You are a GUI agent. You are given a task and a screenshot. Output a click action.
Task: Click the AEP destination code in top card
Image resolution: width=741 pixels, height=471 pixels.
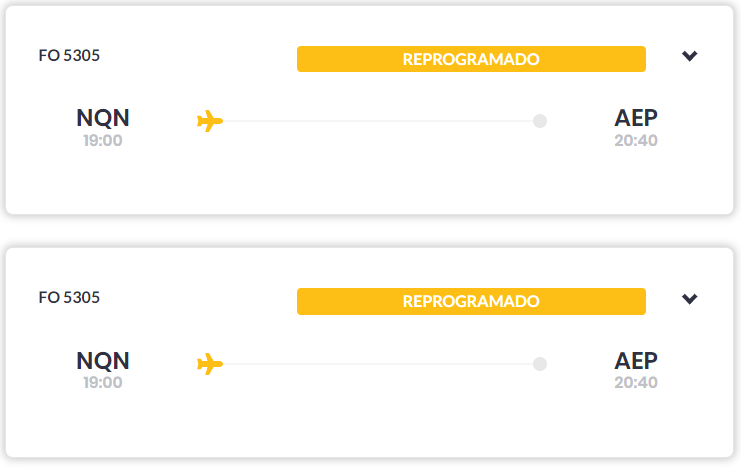(x=636, y=118)
